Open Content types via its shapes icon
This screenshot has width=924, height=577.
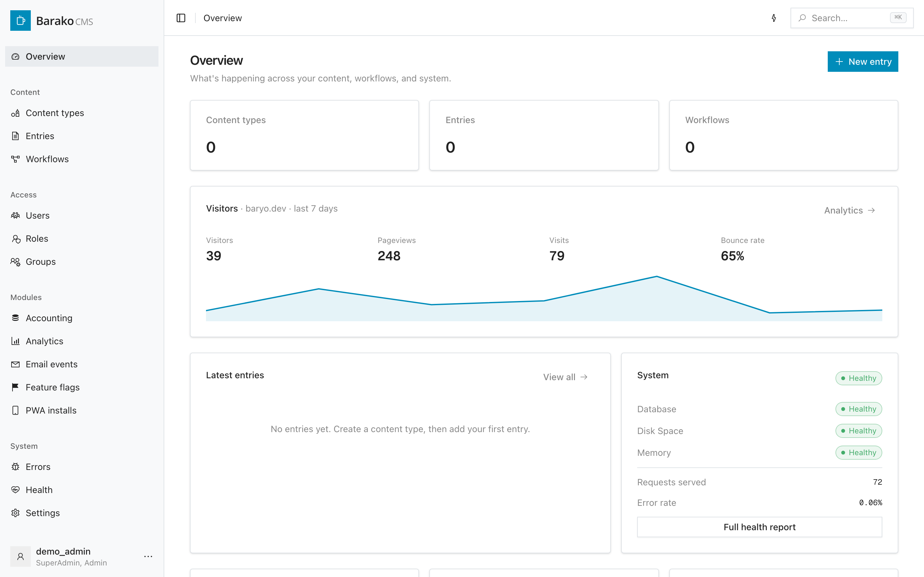coord(15,113)
